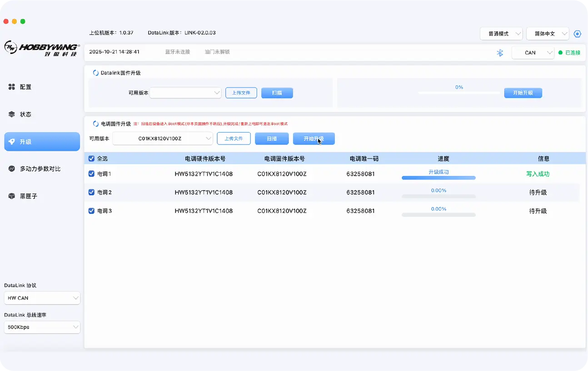Open the HW CAN protocol dropdown
This screenshot has height=371, width=588.
pos(42,298)
